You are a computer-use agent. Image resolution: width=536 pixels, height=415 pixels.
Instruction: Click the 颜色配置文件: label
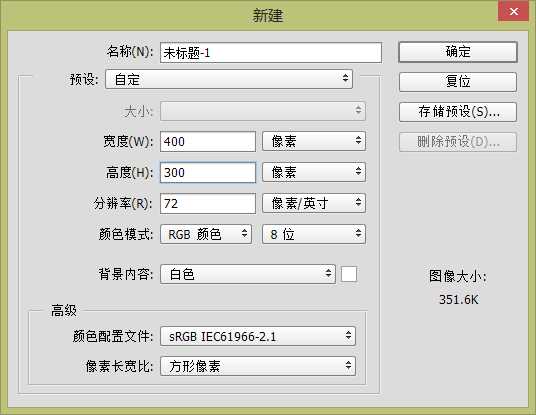113,336
